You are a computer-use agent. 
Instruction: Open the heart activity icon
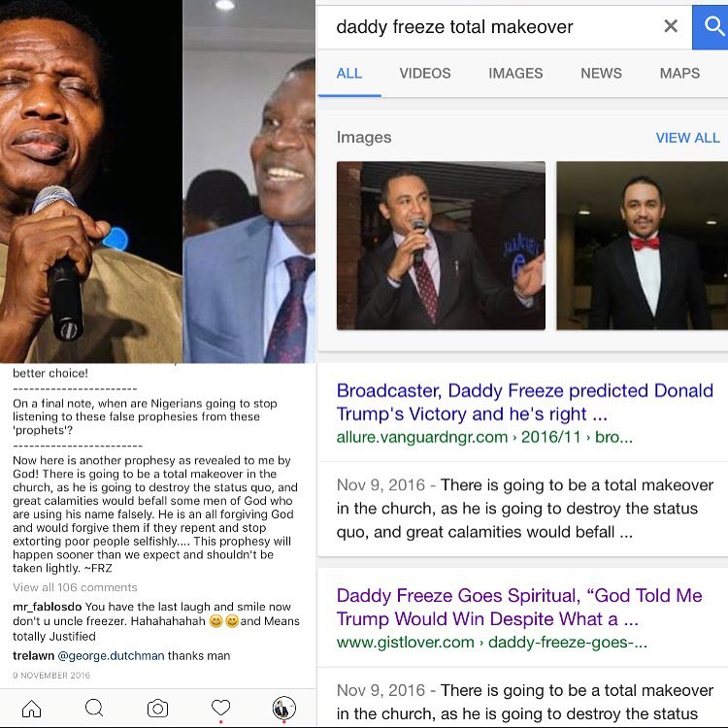point(220,708)
